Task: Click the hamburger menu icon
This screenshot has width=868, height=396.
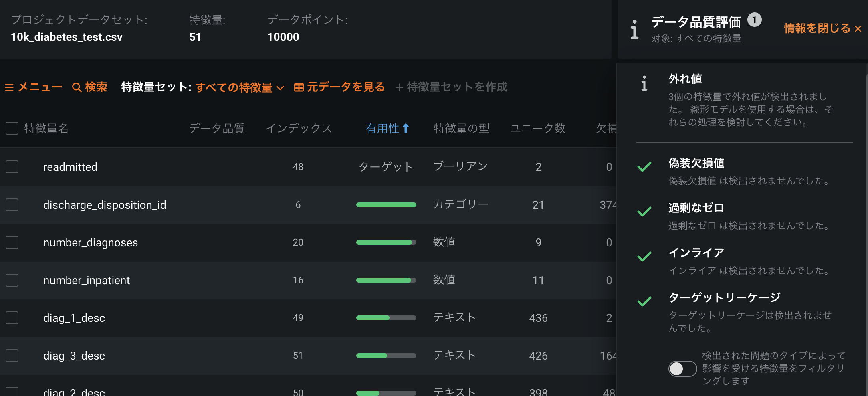Action: click(9, 87)
